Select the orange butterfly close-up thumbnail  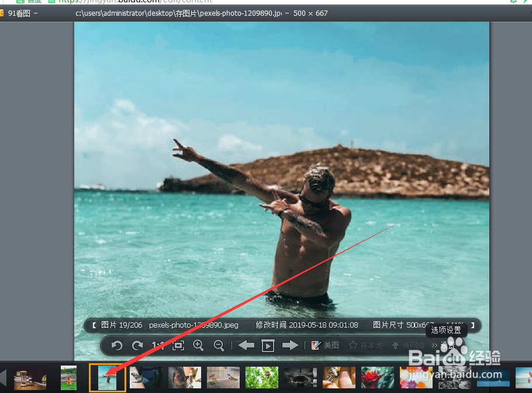pyautogui.click(x=185, y=377)
